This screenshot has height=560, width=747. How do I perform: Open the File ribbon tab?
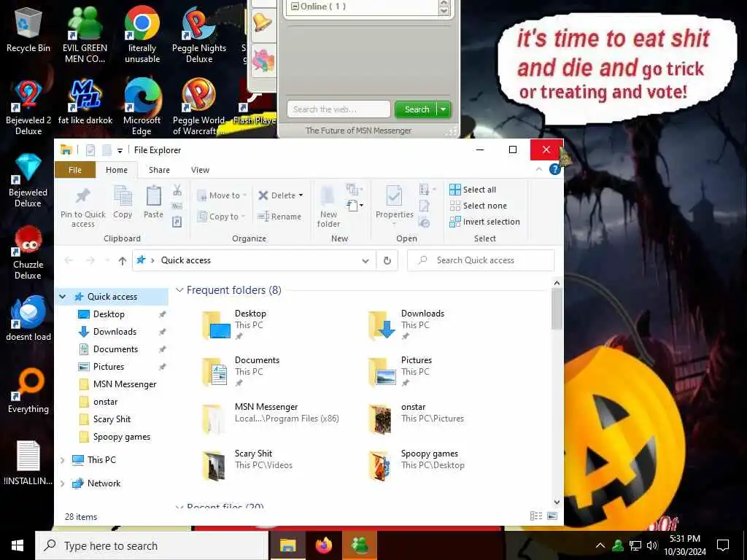(75, 170)
